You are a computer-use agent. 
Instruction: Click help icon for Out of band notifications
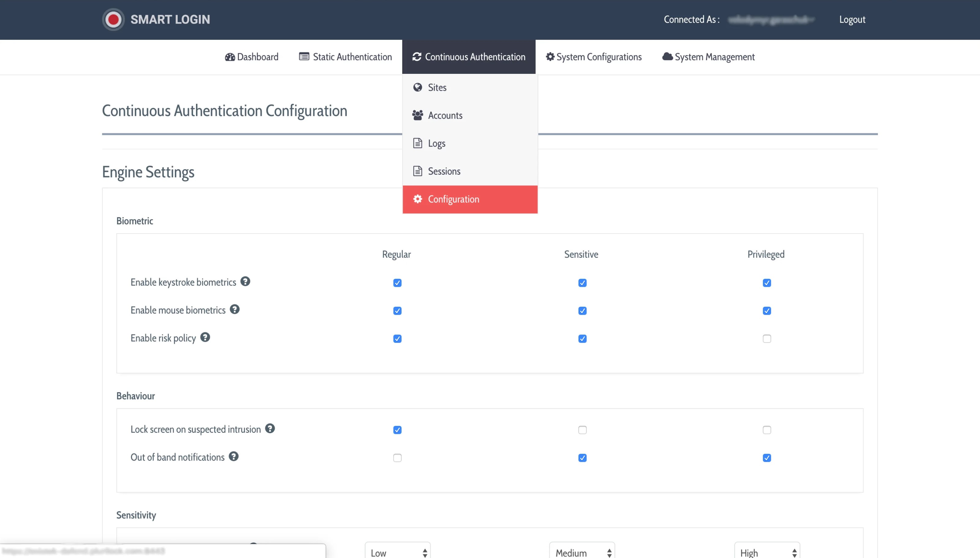(233, 457)
